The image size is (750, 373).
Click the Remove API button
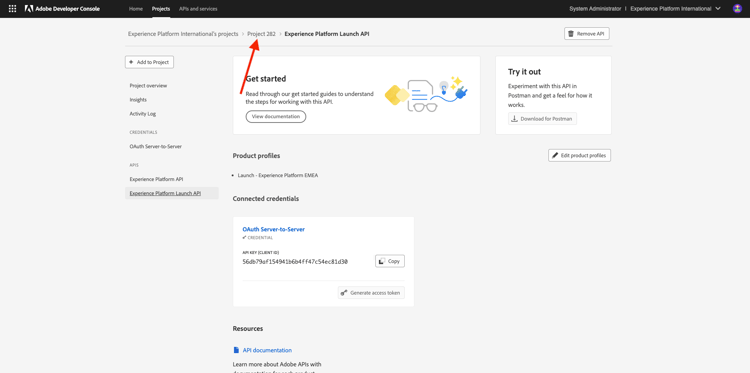click(x=587, y=34)
